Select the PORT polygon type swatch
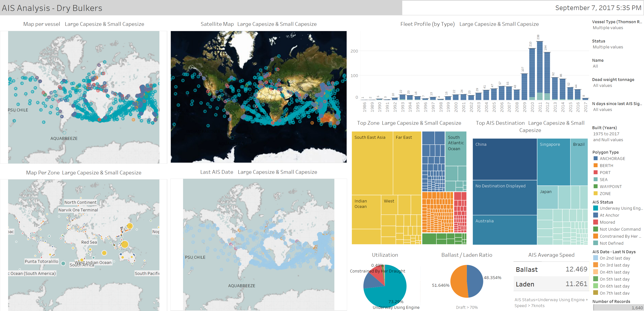The height and width of the screenshot is (311, 644). pos(596,172)
